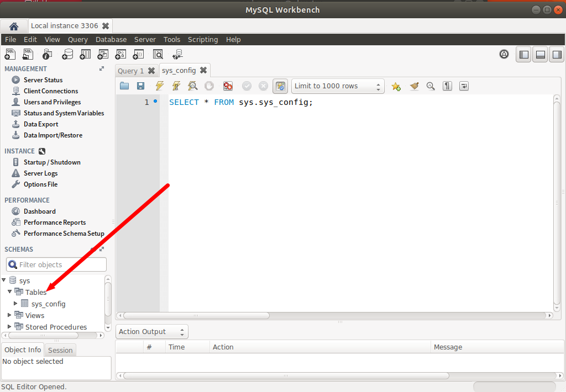Open the Performance Reports link
This screenshot has height=392, width=566.
click(54, 223)
